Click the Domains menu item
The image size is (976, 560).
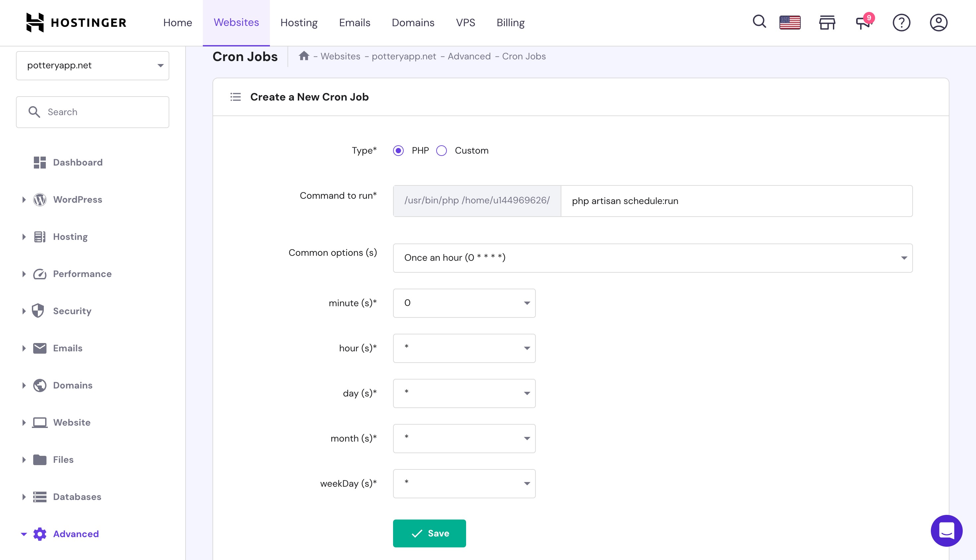point(412,22)
